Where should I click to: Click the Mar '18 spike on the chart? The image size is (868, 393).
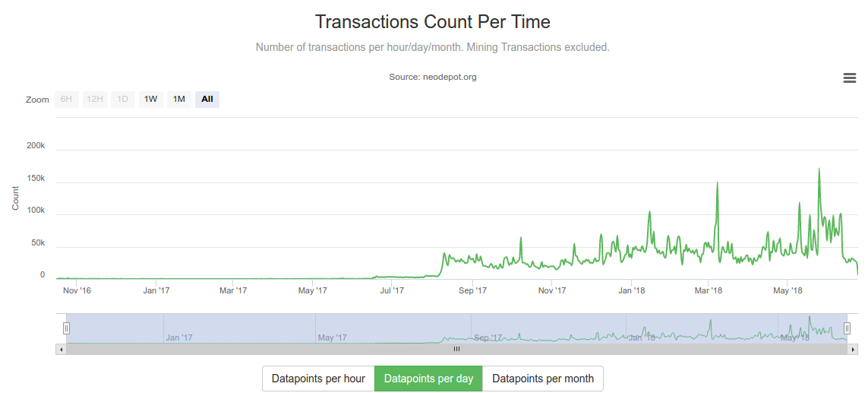(717, 184)
